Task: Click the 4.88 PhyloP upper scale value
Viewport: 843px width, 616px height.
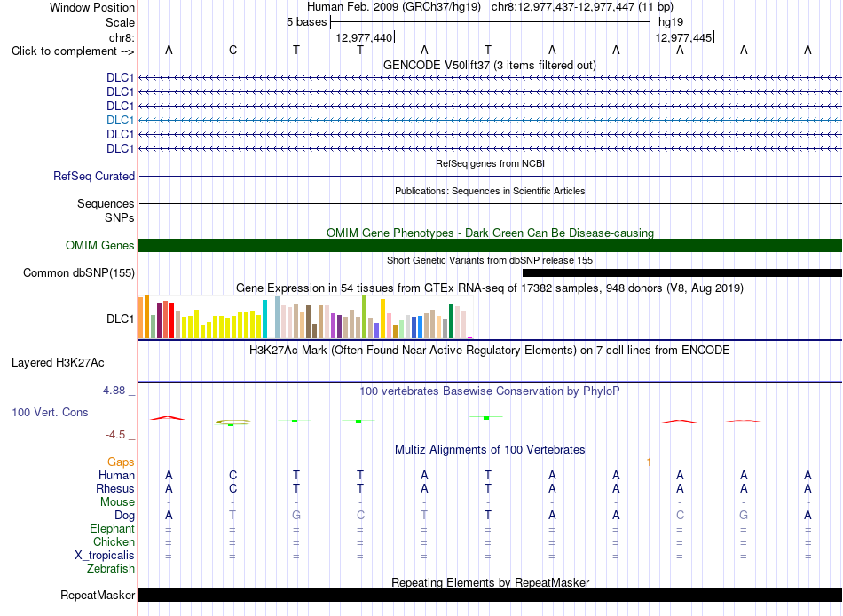Action: (x=114, y=390)
